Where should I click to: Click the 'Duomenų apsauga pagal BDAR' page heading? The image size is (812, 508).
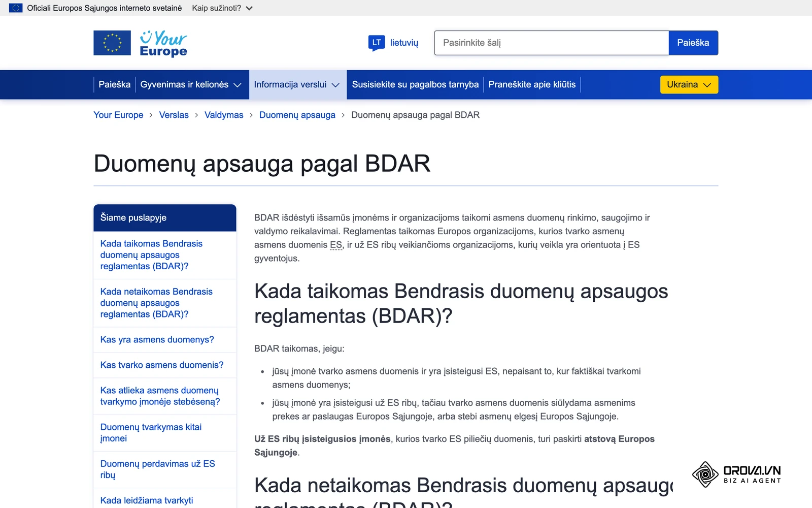point(262,164)
